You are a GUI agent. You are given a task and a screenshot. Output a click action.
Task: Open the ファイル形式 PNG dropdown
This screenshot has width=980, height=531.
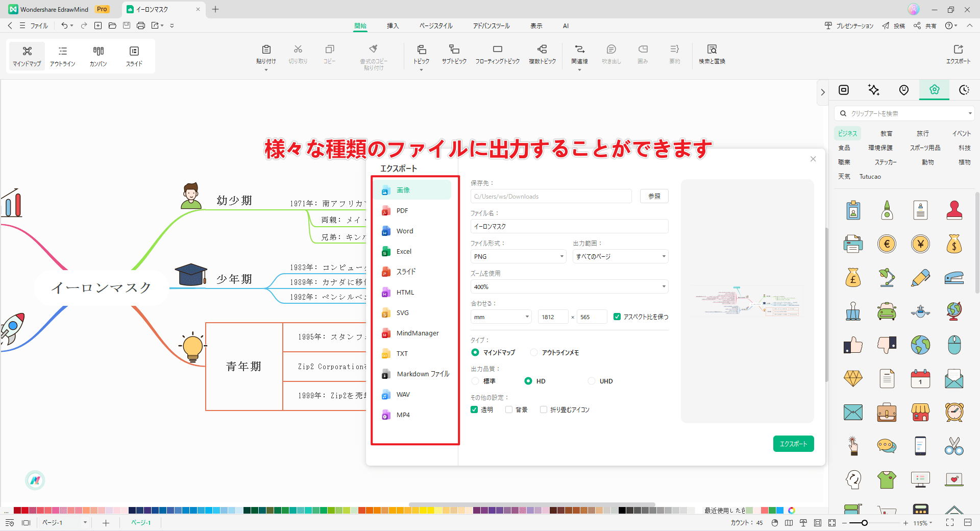point(519,256)
